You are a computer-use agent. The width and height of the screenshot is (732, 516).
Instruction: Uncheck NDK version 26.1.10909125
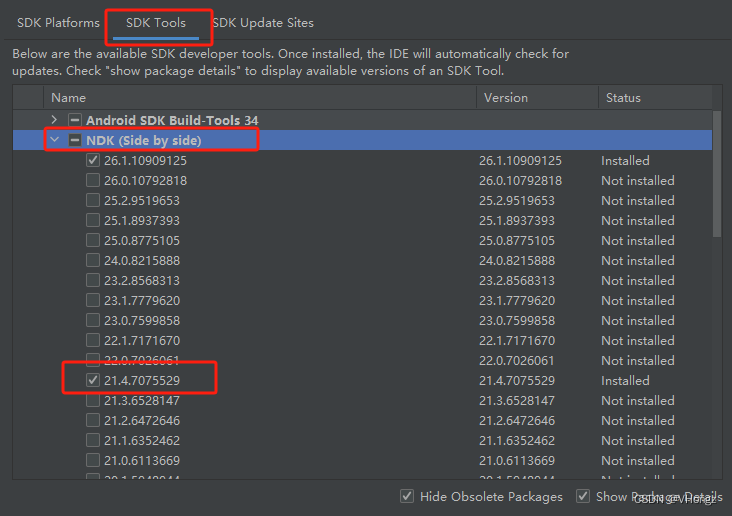(93, 160)
